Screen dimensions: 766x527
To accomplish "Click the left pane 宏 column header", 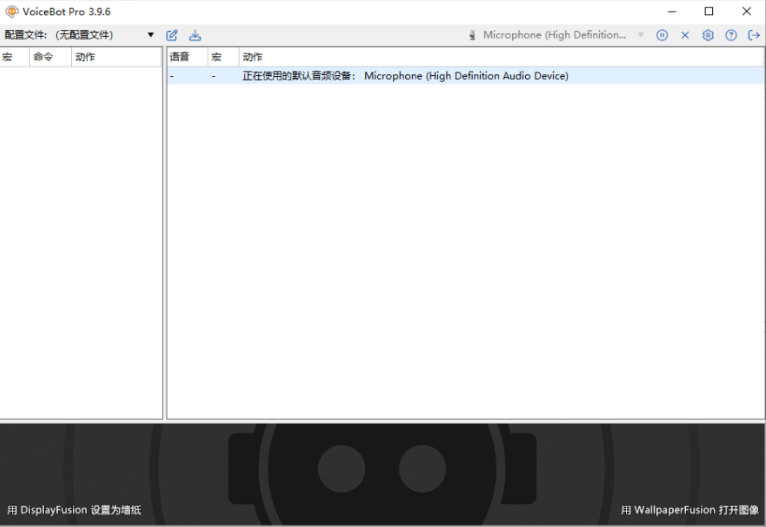I will tap(15, 57).
